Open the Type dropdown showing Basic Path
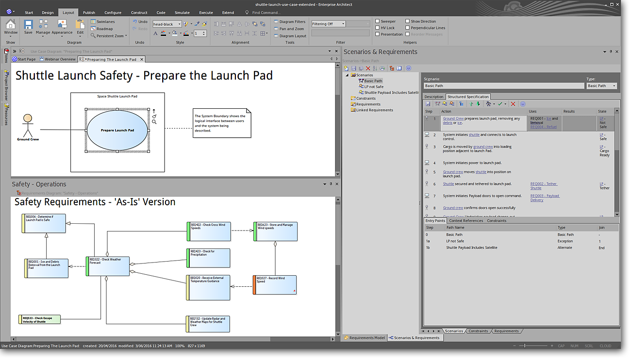 point(613,85)
